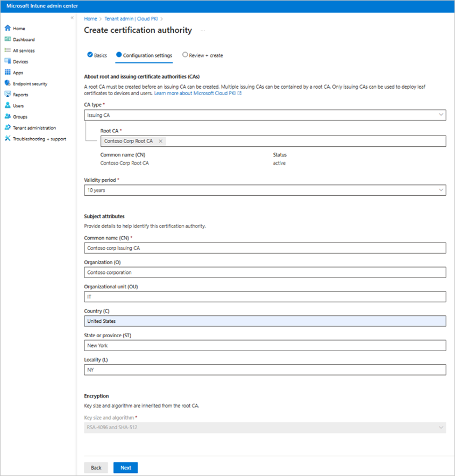Collapse the left navigation pane
Image resolution: width=455 pixels, height=476 pixels.
pos(72,18)
